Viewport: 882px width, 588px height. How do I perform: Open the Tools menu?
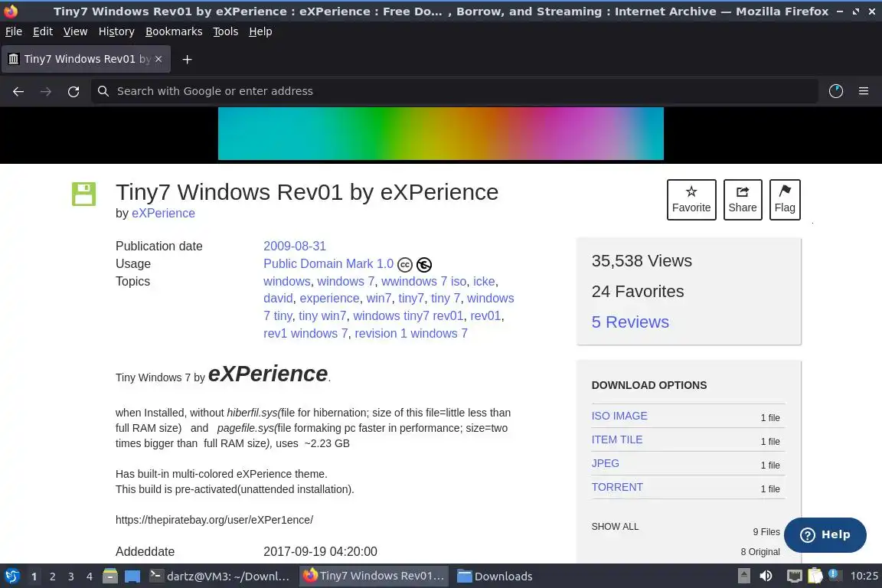pyautogui.click(x=226, y=31)
